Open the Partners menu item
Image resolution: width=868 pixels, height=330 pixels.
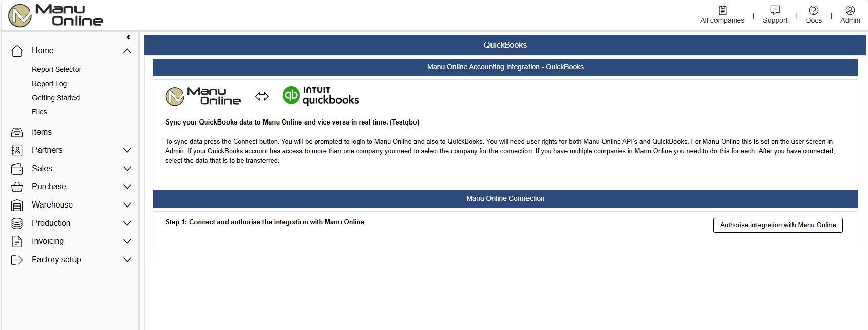coord(47,150)
